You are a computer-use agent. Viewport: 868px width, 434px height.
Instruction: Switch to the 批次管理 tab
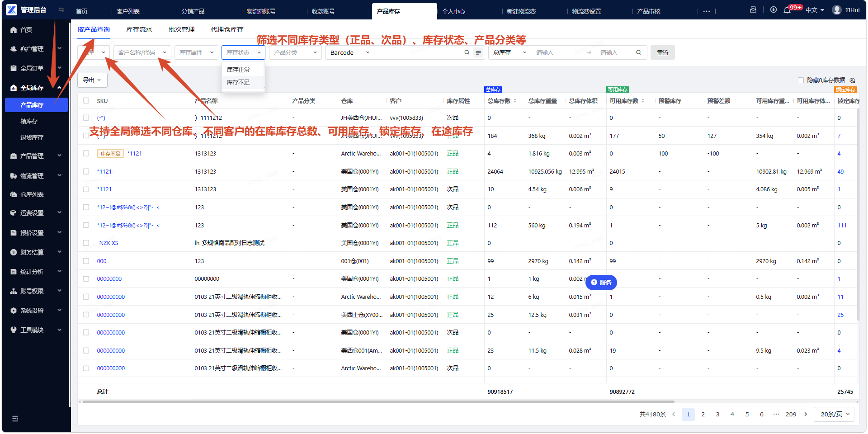181,29
